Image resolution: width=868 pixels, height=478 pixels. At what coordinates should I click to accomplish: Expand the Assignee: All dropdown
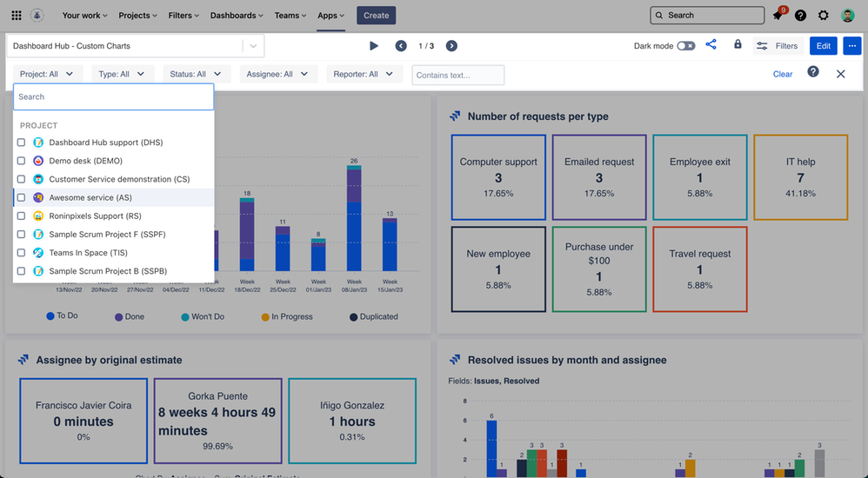click(277, 75)
